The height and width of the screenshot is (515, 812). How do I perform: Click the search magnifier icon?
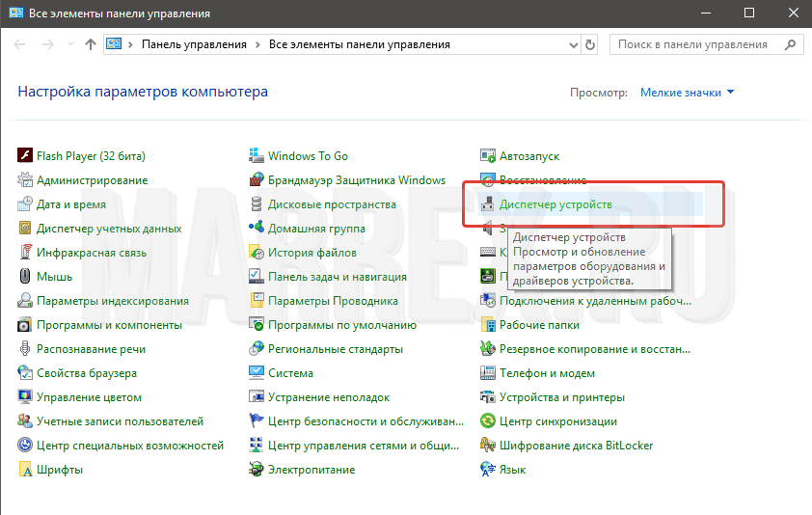(790, 44)
